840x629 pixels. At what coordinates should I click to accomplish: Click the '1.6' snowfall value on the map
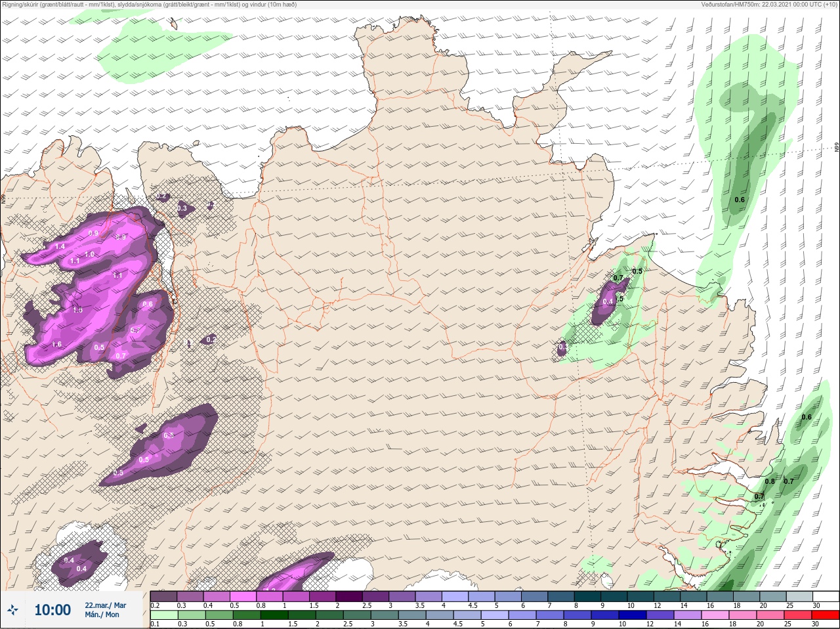[56, 345]
